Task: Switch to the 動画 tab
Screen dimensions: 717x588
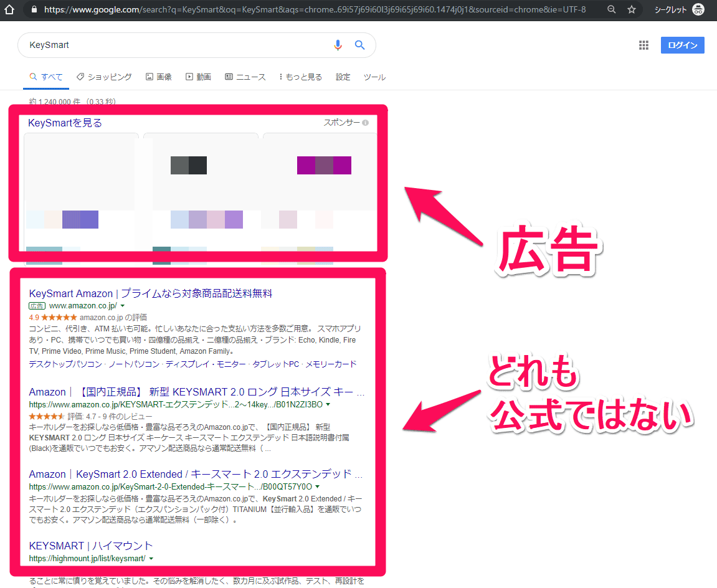Action: click(199, 77)
